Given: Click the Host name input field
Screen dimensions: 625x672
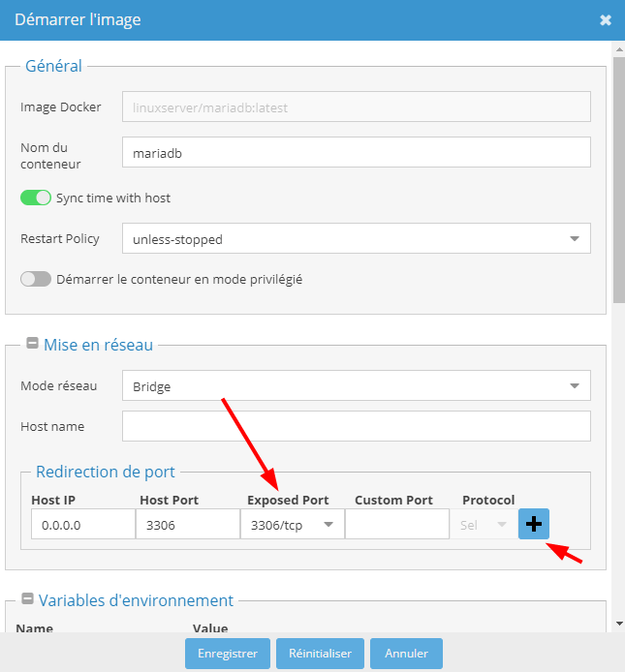Looking at the screenshot, I should point(356,426).
